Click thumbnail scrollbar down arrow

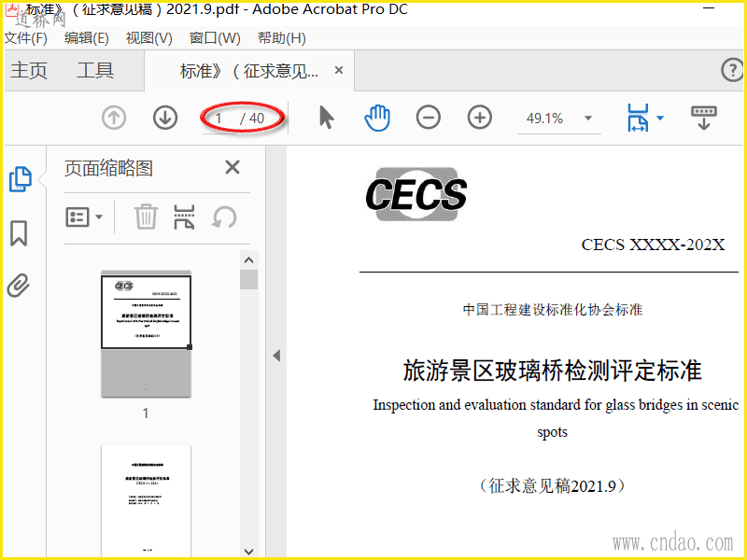248,552
